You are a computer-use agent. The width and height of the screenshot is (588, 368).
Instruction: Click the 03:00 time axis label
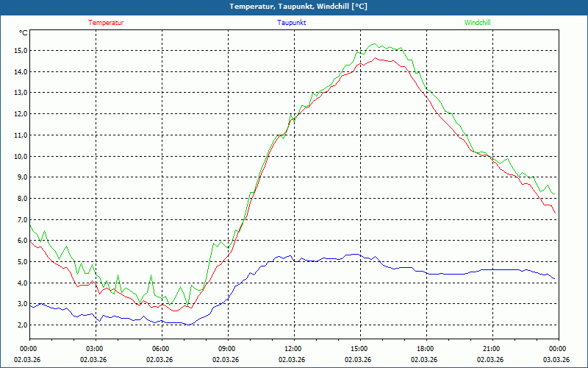click(x=96, y=349)
